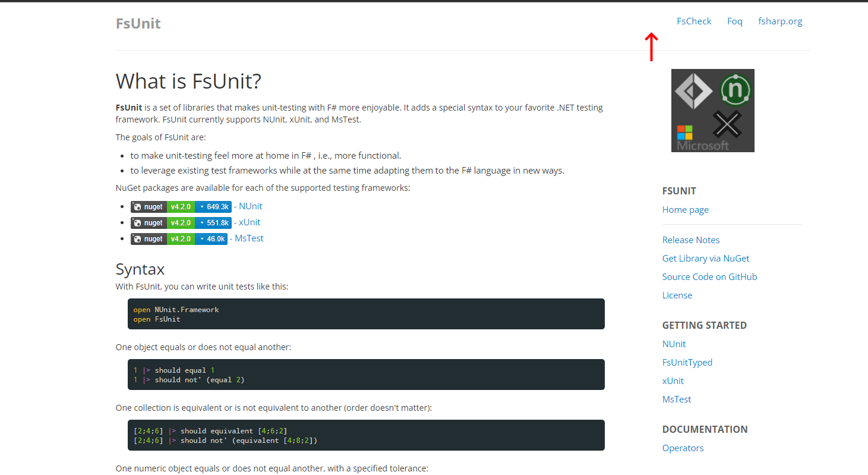868x475 pixels.
Task: Click the red upward arrow near the navigation
Action: click(652, 46)
